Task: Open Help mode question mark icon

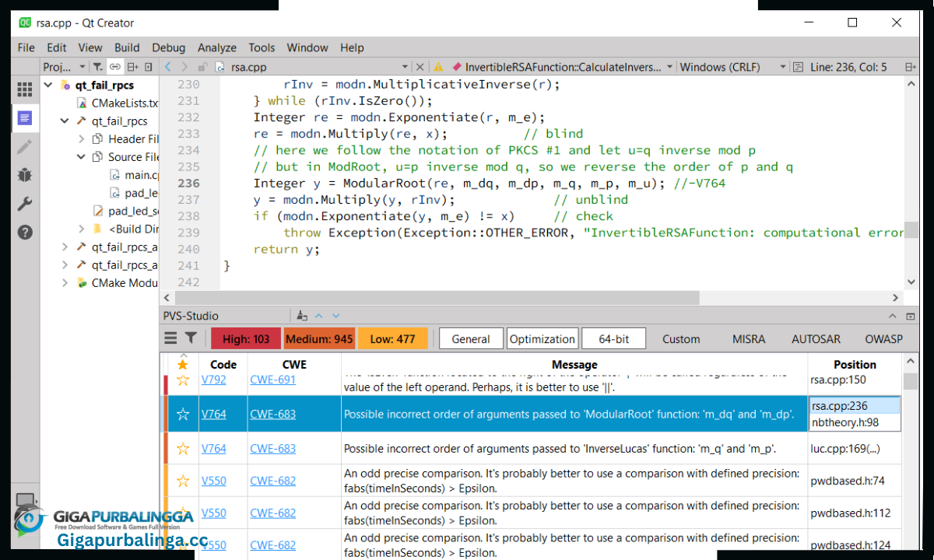Action: pyautogui.click(x=25, y=232)
